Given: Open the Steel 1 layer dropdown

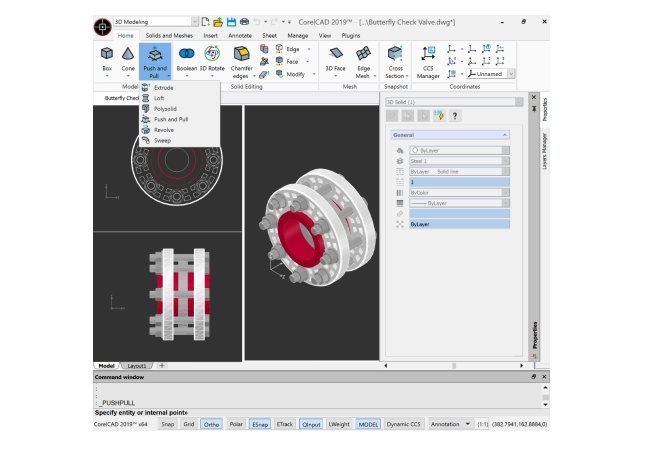Looking at the screenshot, I should click(x=506, y=161).
